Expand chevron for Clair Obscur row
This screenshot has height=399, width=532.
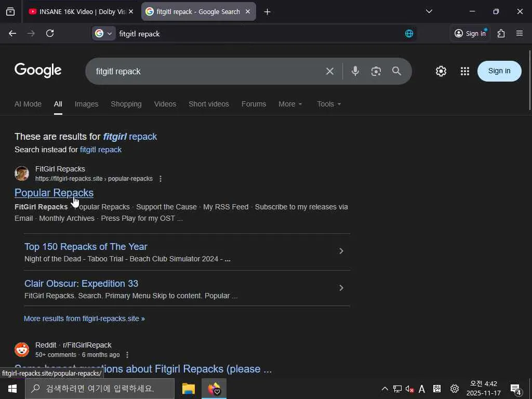tap(341, 288)
